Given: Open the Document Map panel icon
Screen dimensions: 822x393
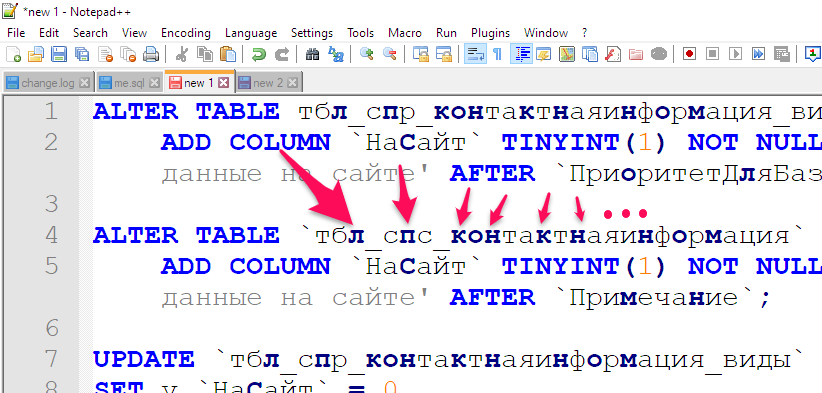Looking at the screenshot, I should coord(566,54).
